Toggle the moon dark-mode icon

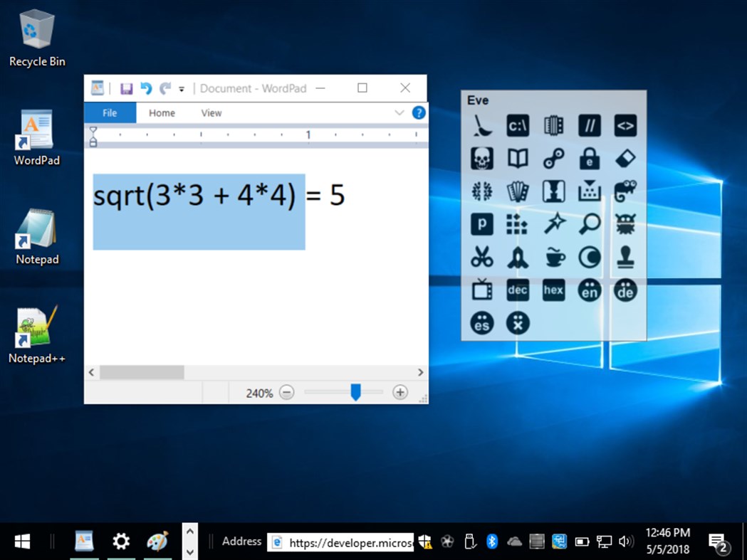(x=589, y=257)
